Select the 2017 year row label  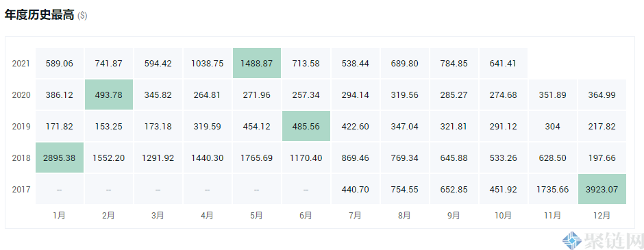click(21, 190)
